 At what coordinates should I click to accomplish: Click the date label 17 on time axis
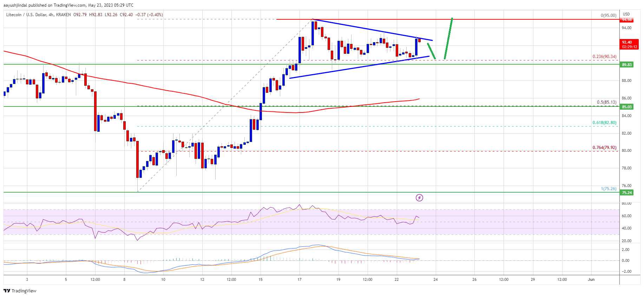pos(300,280)
